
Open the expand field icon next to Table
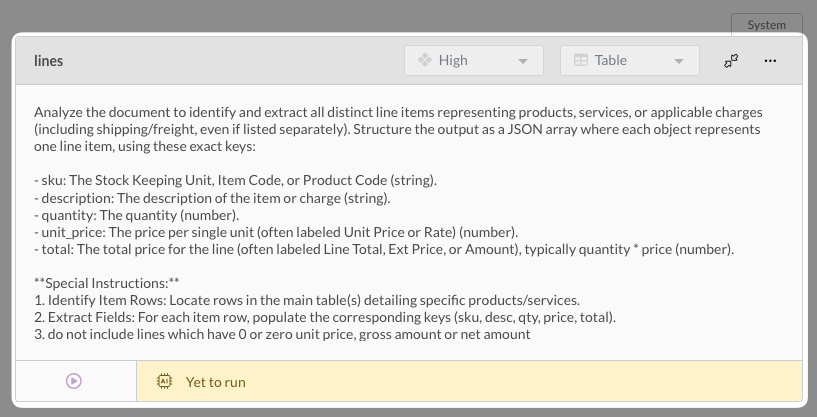click(731, 61)
